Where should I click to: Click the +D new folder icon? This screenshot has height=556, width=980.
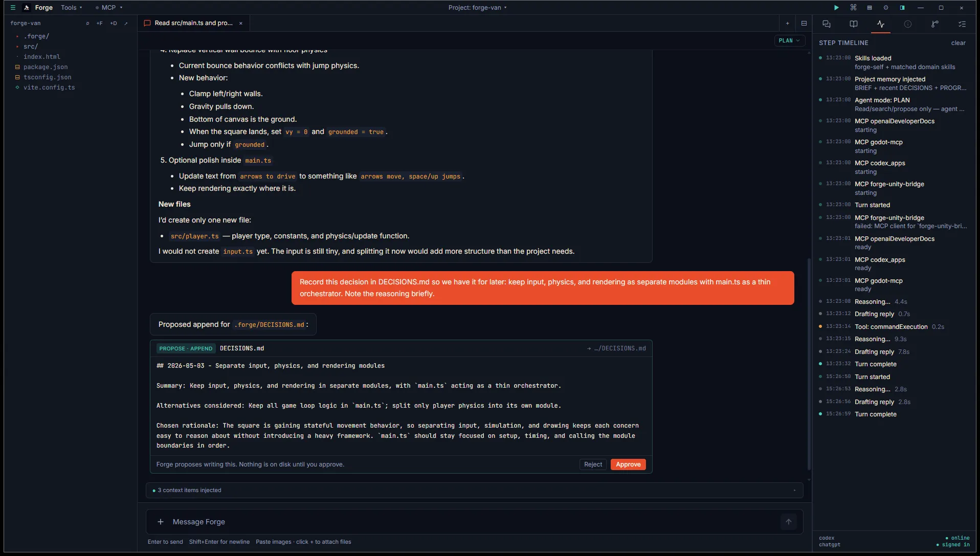114,24
